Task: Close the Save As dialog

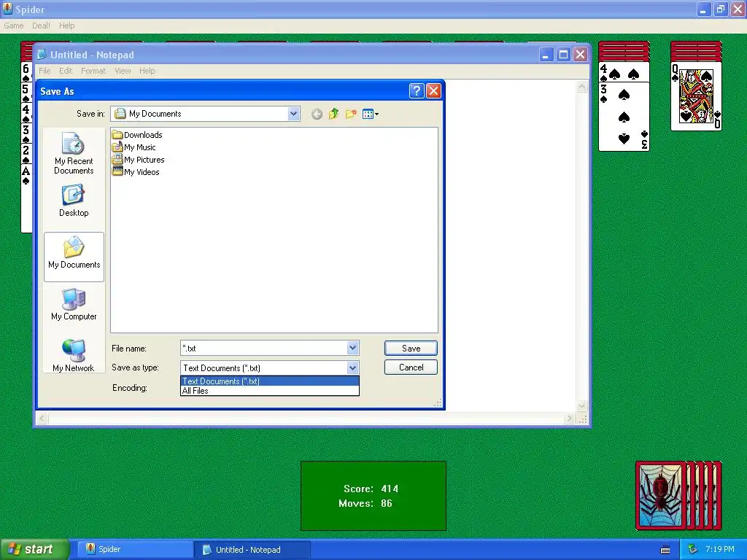Action: pyautogui.click(x=433, y=91)
